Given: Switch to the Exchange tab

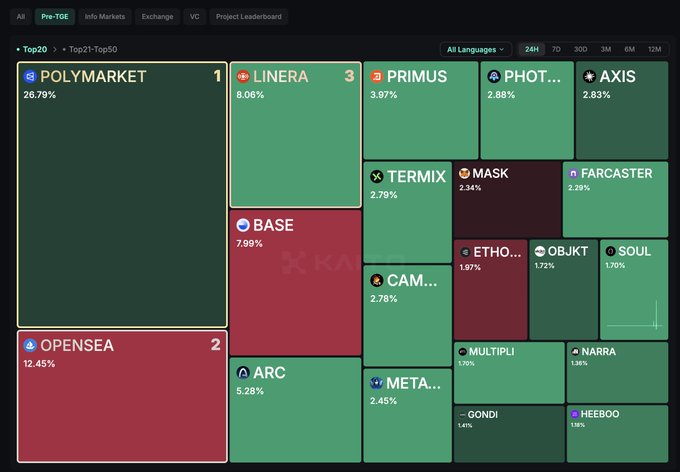Looking at the screenshot, I should (157, 16).
